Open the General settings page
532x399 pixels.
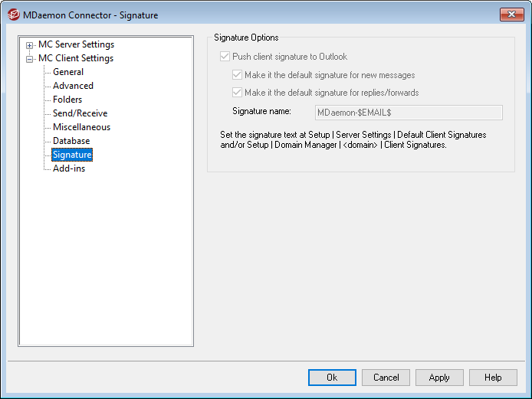68,72
